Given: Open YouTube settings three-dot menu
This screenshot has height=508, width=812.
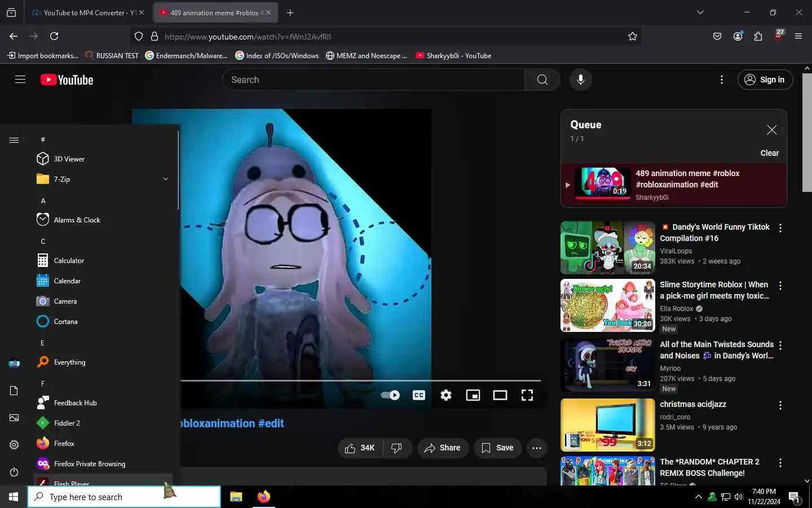Looking at the screenshot, I should click(721, 80).
